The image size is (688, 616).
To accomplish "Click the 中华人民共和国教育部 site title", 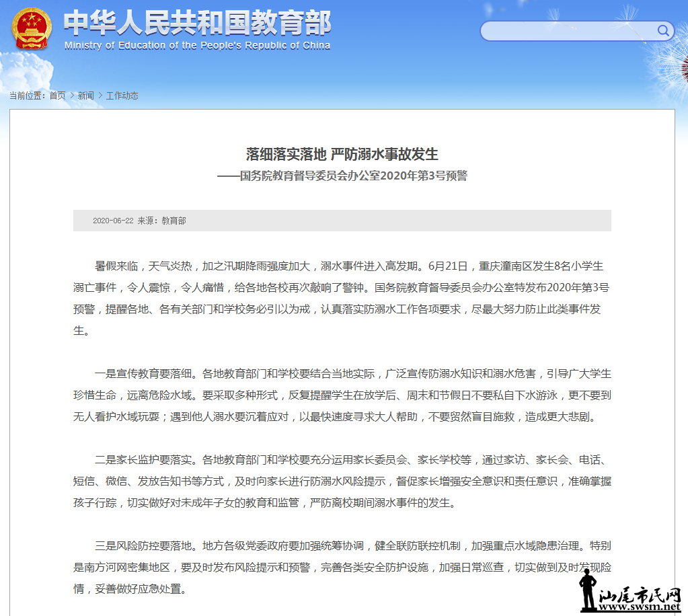I will (197, 23).
